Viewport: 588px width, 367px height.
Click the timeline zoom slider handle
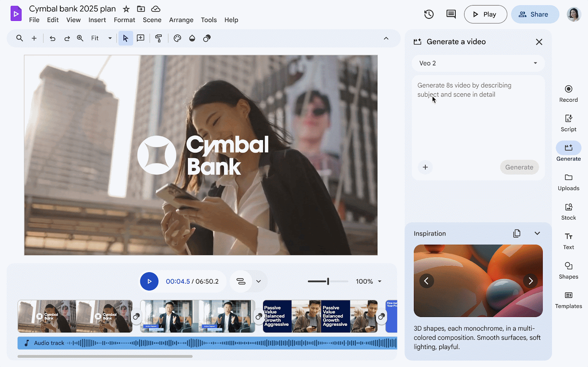tap(328, 281)
